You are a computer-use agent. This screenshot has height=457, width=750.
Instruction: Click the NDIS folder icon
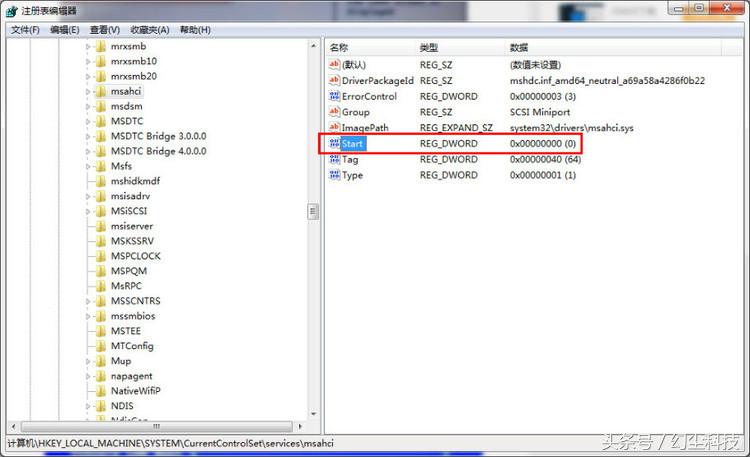[100, 406]
